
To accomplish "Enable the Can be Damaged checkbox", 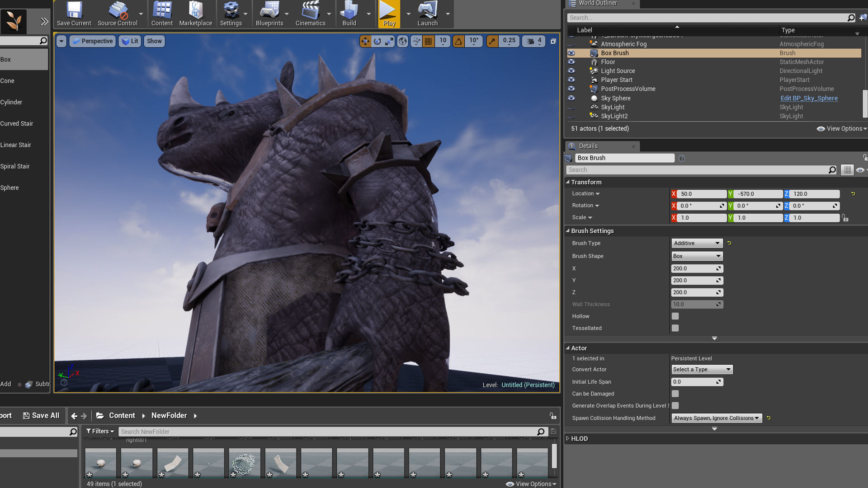I will tap(675, 394).
